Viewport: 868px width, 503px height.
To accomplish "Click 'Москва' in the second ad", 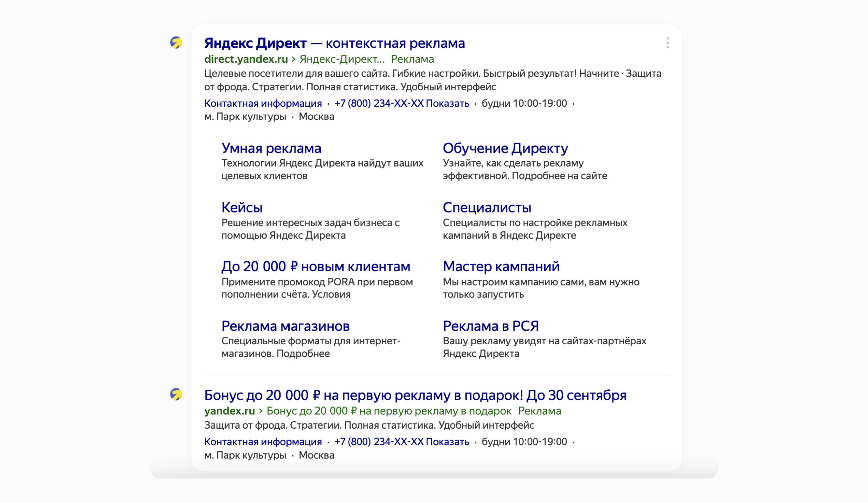I will pos(317,455).
